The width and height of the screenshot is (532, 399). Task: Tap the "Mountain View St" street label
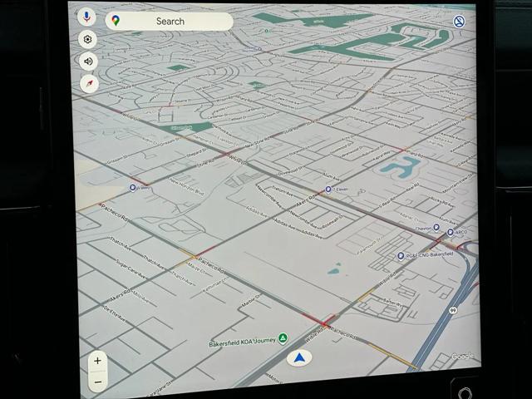click(458, 183)
